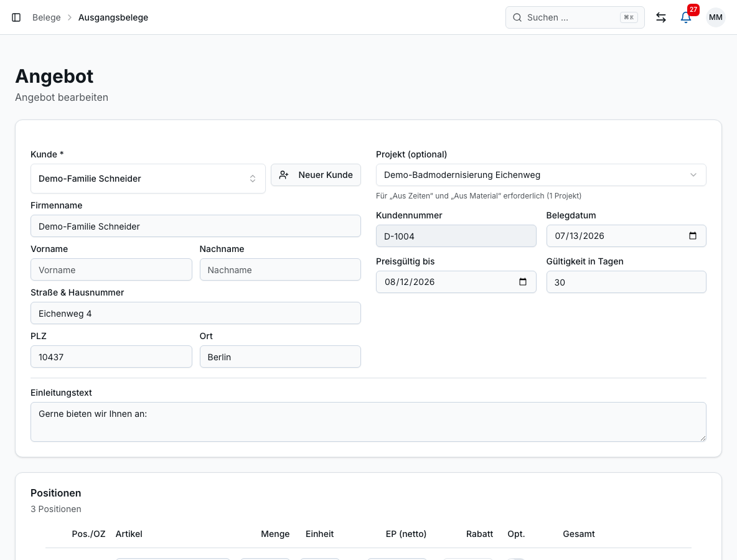Screen dimensions: 737x560
Task: Expand the Kunde selector Demo-Familie Schneider
Action: click(148, 179)
